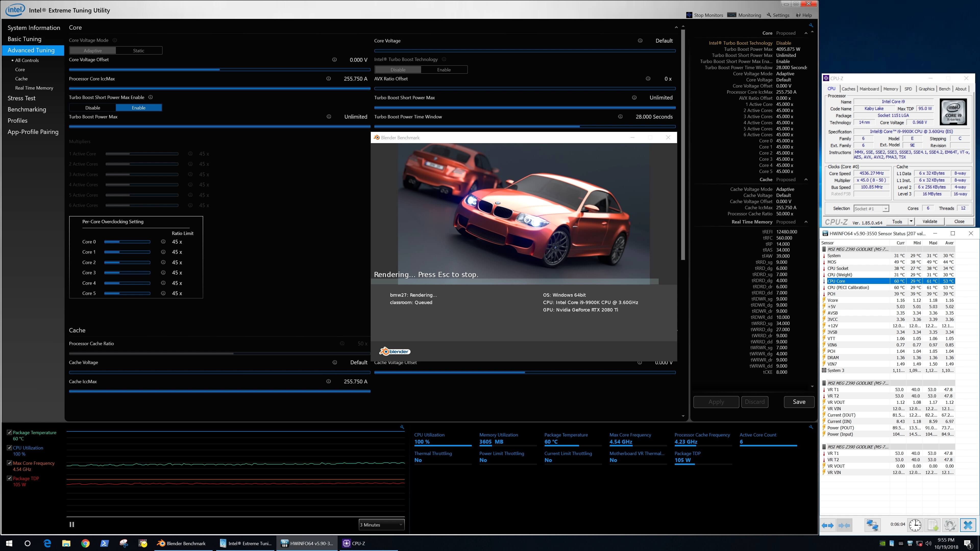Viewport: 980px width, 551px height.
Task: Click HWiNFO network computers icon
Action: (x=872, y=525)
